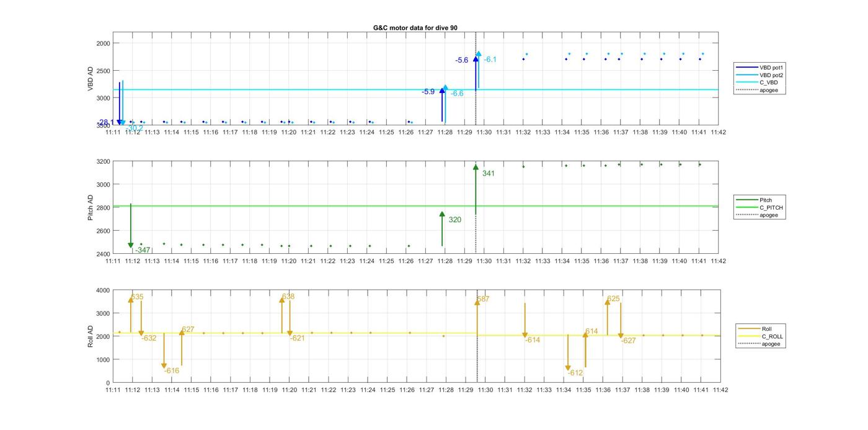Click the '635' annotation in the Roll plot
Image resolution: width=868 pixels, height=430 pixels.
[138, 297]
